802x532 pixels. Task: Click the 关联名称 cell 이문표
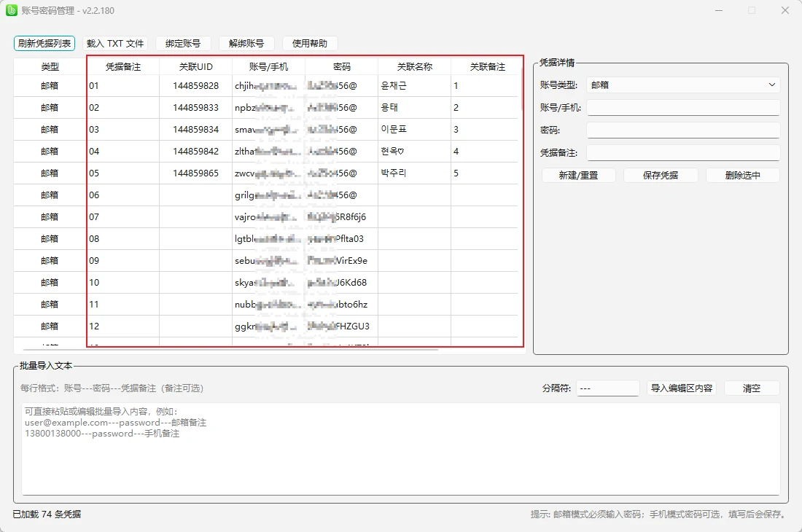click(415, 130)
